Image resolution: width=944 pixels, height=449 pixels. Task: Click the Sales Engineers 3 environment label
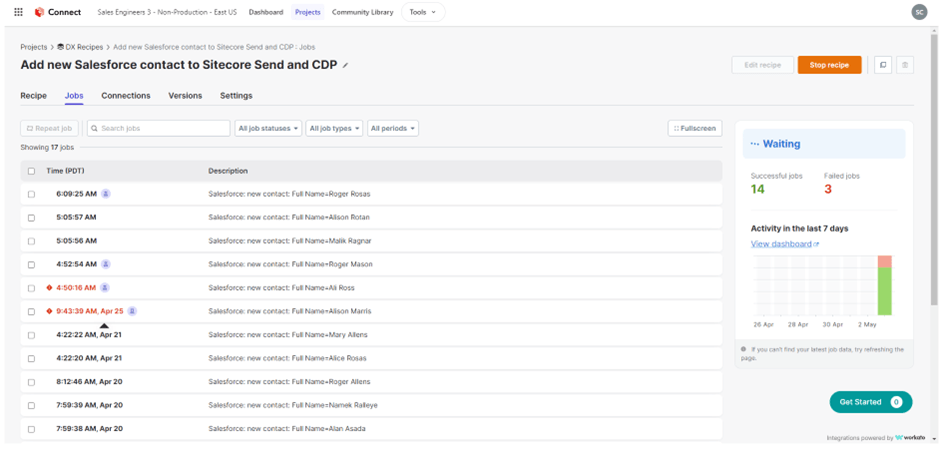pyautogui.click(x=167, y=12)
